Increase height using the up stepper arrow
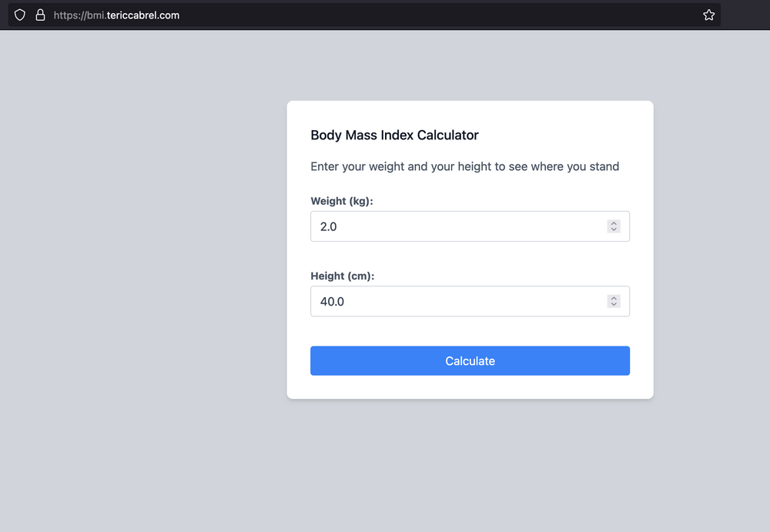The height and width of the screenshot is (532, 770). pos(614,298)
